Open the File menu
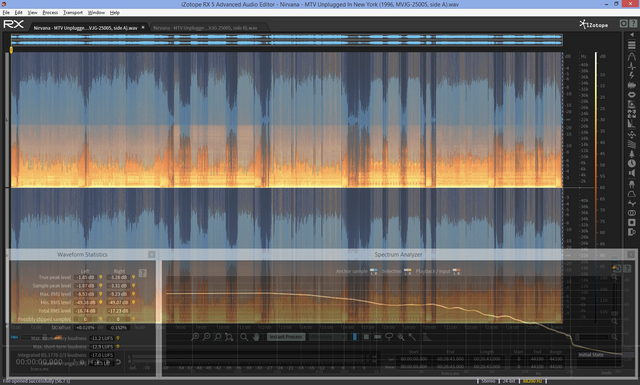The image size is (640, 385). [6, 13]
